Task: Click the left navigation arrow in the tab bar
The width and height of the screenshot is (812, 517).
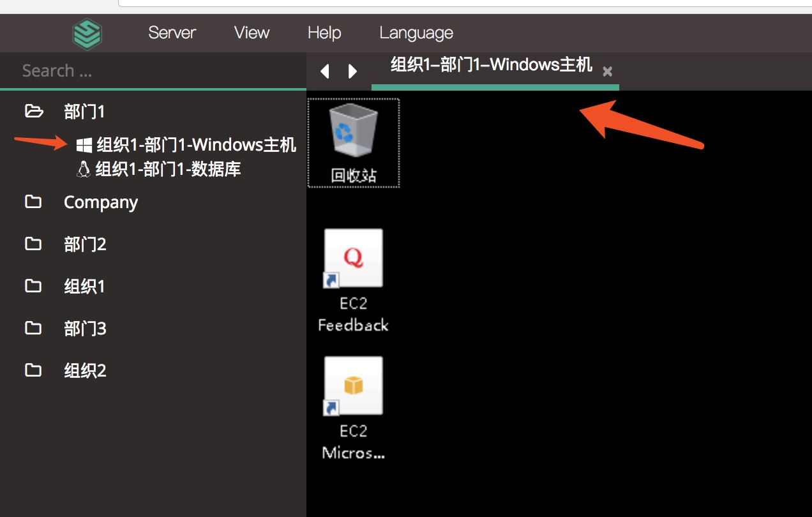Action: pyautogui.click(x=325, y=71)
